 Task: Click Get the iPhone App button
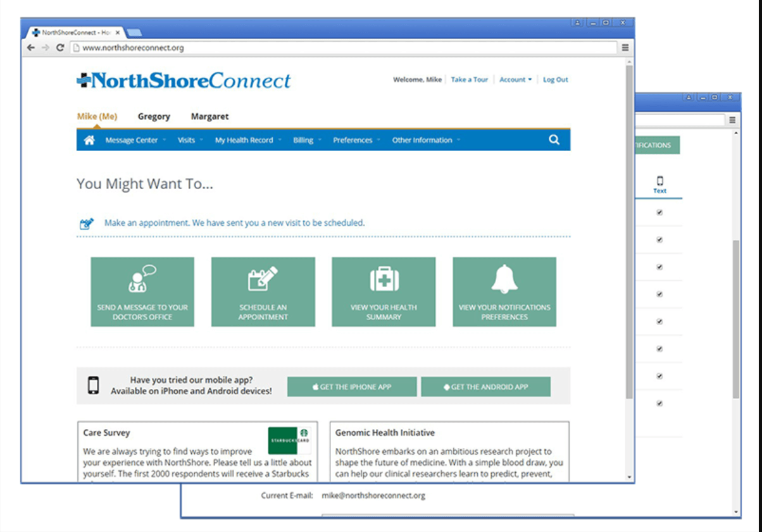[x=352, y=387]
